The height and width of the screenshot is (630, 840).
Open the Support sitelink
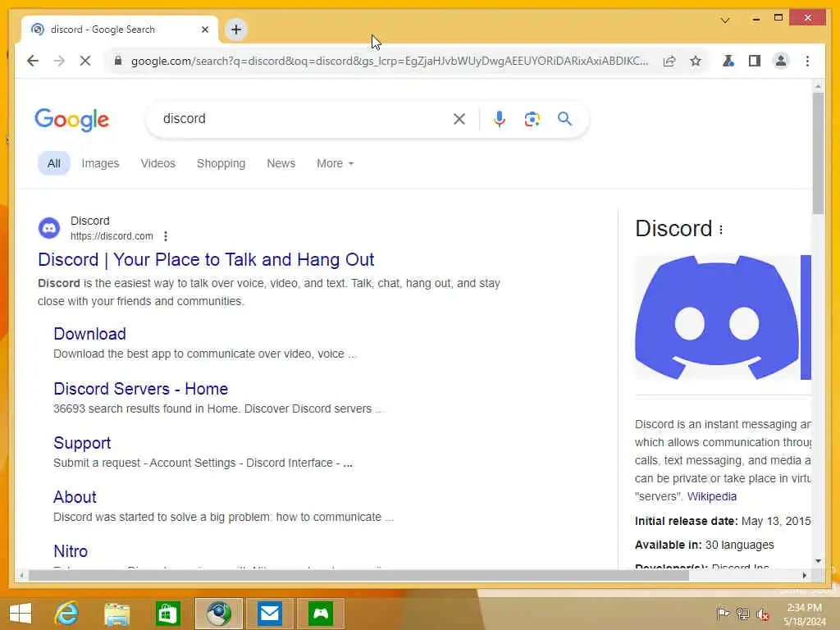(x=82, y=443)
